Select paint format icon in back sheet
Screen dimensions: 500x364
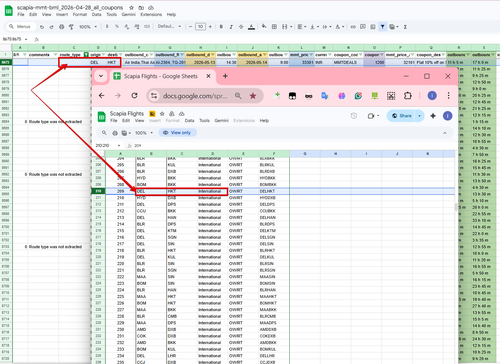pyautogui.click(x=71, y=27)
